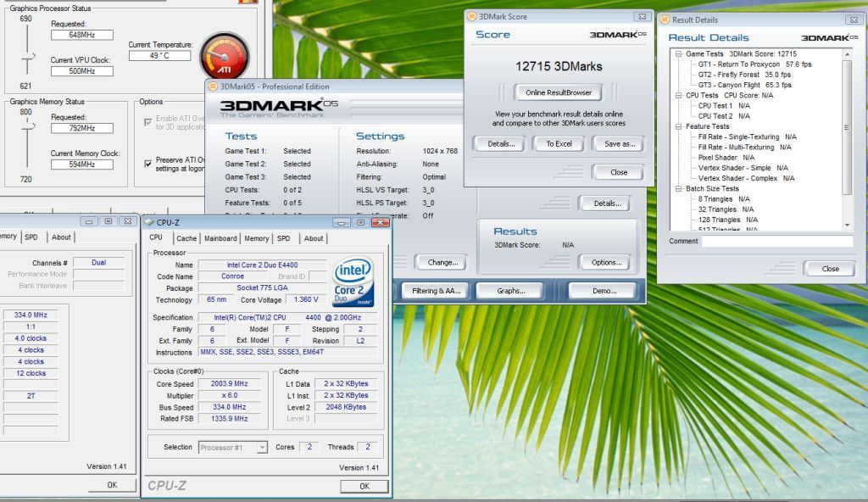Open the Memory tab in front CPU-Z

tap(256, 238)
